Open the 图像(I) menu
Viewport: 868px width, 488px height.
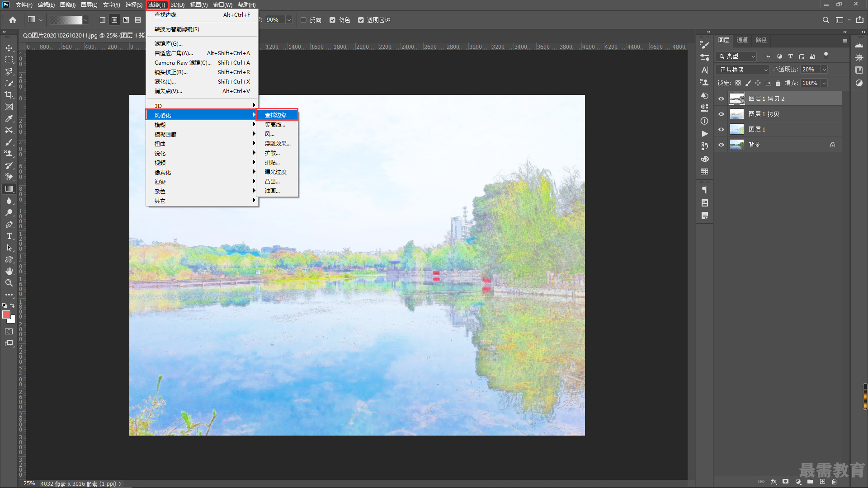(68, 5)
